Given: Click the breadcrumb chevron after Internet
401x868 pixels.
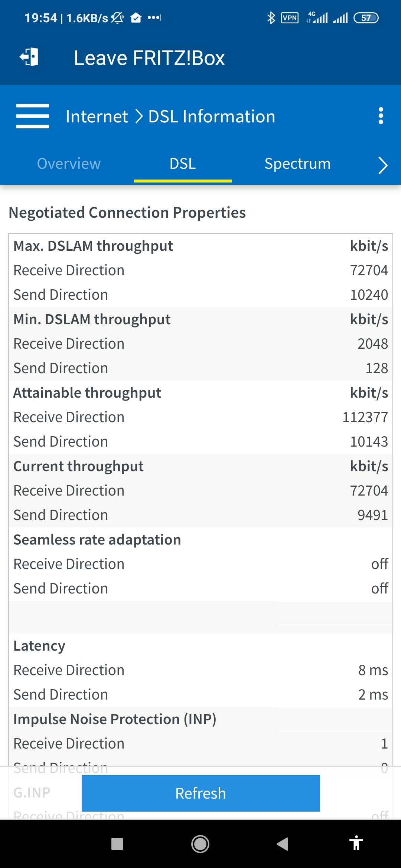Looking at the screenshot, I should click(139, 116).
